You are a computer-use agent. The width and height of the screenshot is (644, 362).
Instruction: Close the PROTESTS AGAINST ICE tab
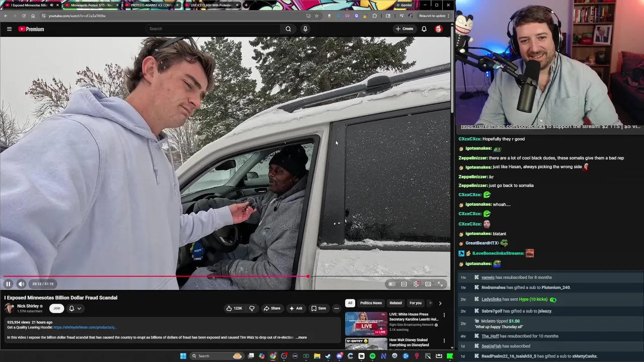coord(177,5)
